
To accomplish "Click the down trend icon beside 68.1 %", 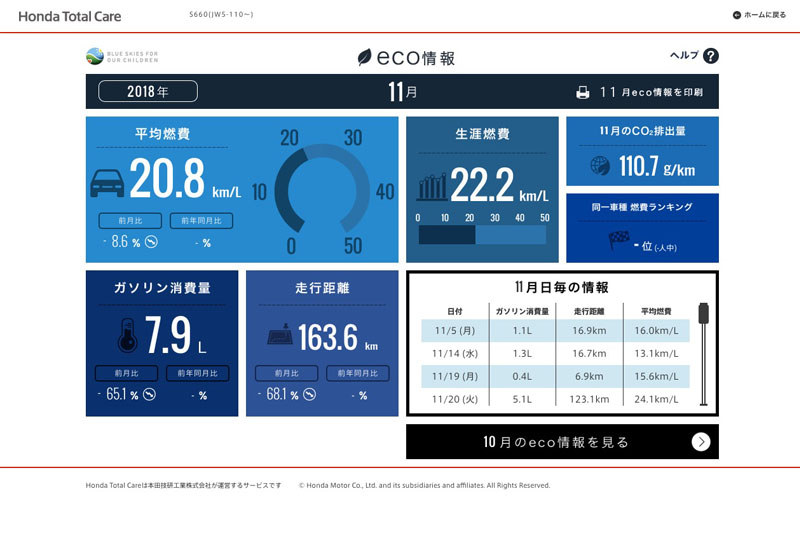I will [x=310, y=394].
